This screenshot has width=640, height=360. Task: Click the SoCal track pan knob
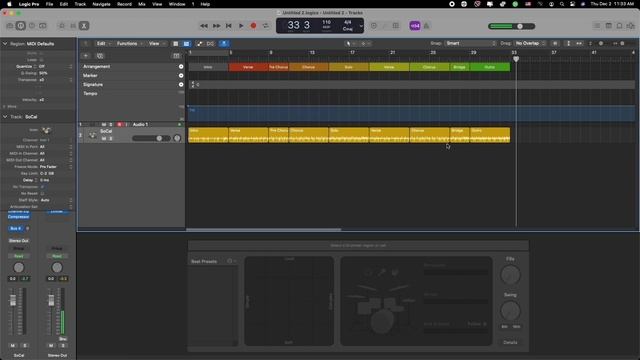pyautogui.click(x=177, y=138)
